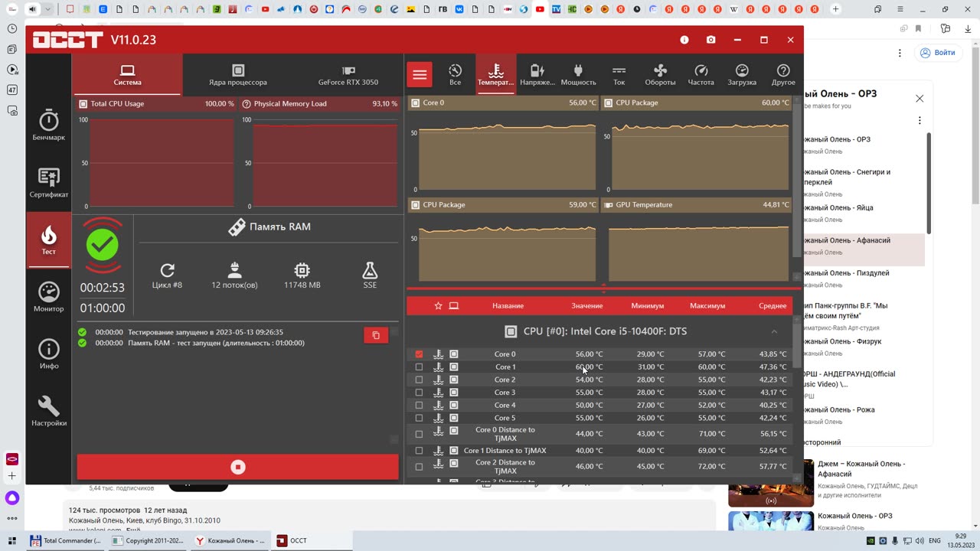This screenshot has width=980, height=551.
Task: Sort table by Значение column
Action: coord(587,306)
